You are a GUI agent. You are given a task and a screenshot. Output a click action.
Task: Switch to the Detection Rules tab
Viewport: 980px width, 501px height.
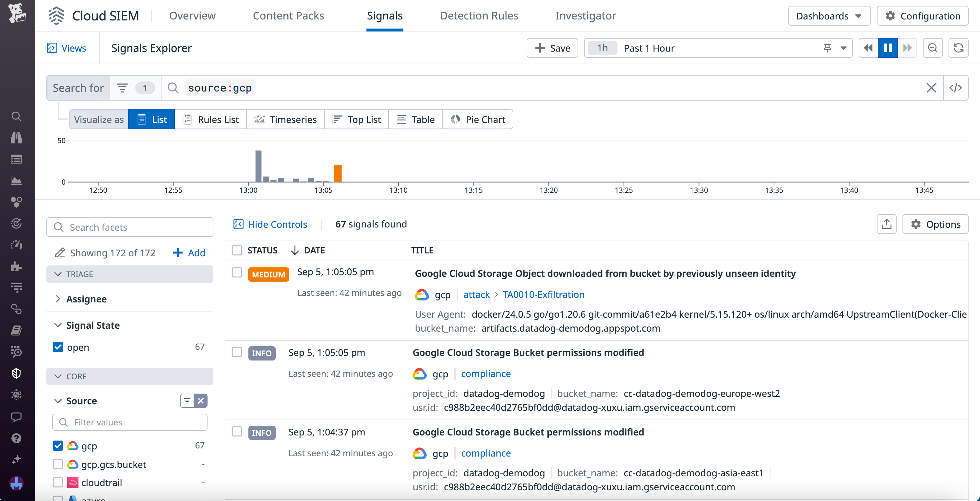point(479,16)
